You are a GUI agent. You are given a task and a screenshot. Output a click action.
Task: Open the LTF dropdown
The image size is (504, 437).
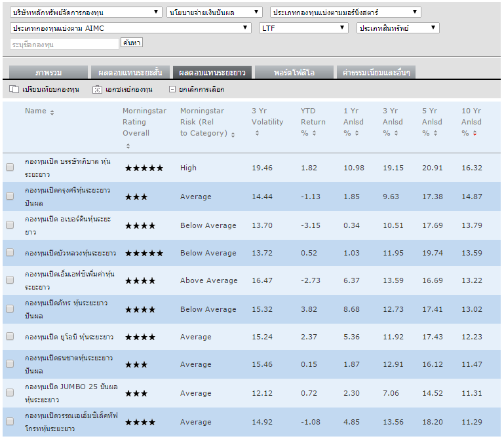[303, 28]
